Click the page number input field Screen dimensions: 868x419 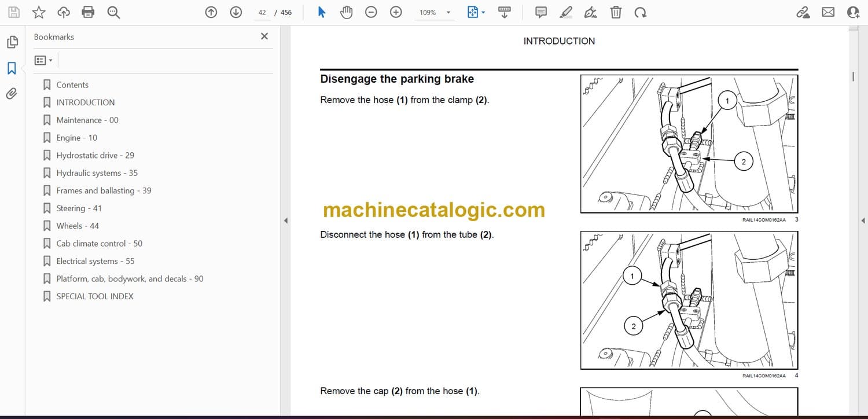tap(262, 12)
